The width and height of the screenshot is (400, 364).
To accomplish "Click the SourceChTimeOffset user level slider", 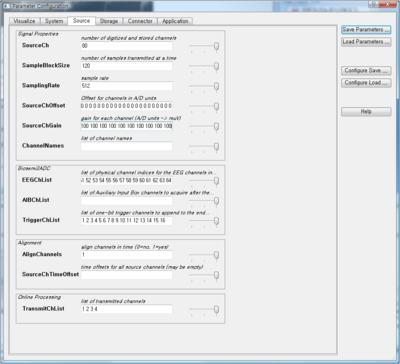I will coord(204,276).
